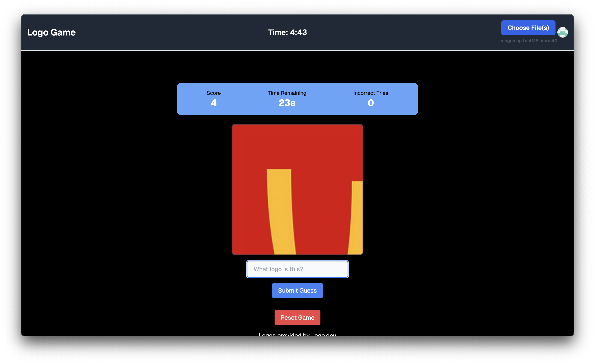Viewport: 595px width, 364px height.
Task: Click the 'What logo is this?' placeholder text
Action: (x=279, y=269)
